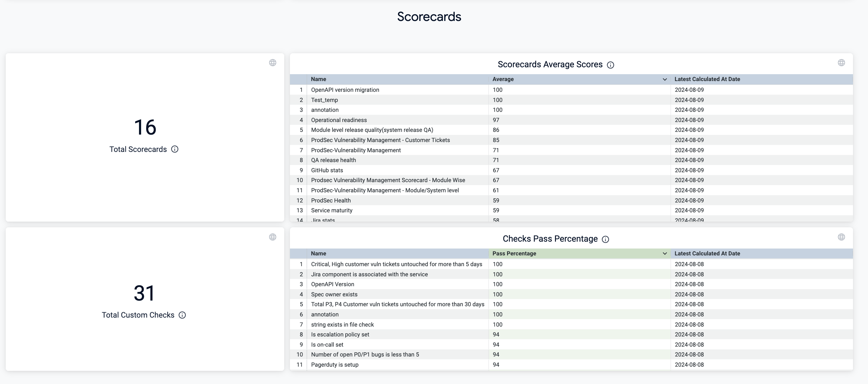Viewport: 868px width, 384px height.
Task: Sort checks by Latest Calculated At Date header
Action: 707,253
